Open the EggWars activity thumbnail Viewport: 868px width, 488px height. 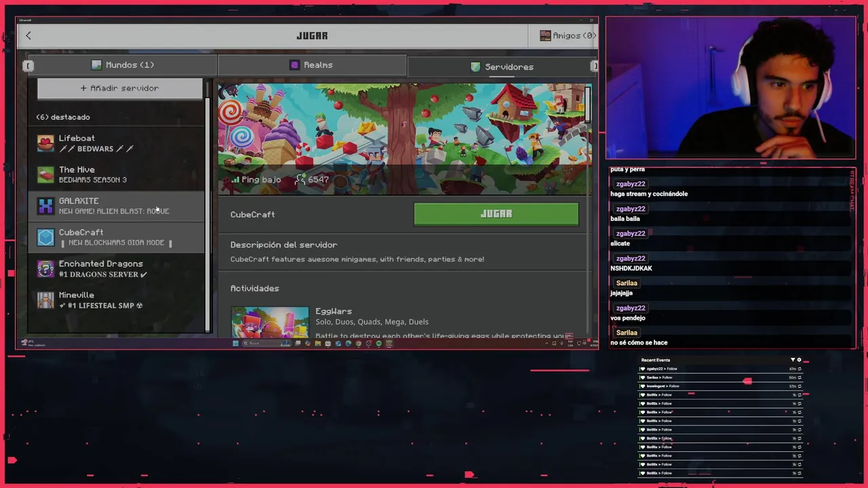click(270, 322)
